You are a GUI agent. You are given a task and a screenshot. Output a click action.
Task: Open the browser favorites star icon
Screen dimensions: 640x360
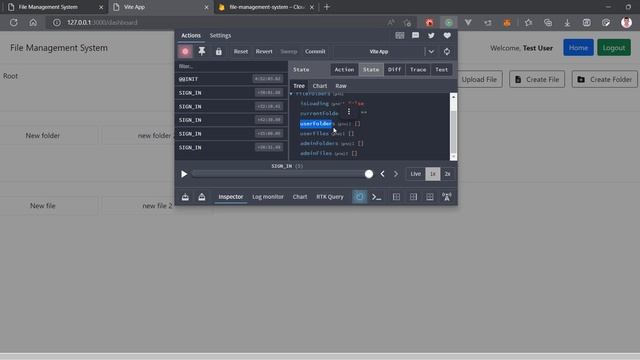click(x=528, y=23)
